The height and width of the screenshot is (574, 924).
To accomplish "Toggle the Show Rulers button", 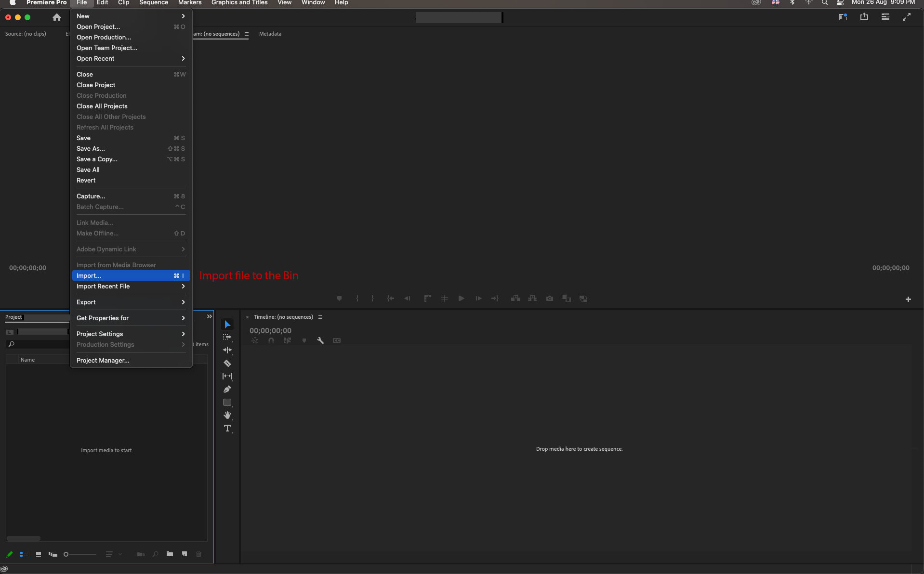I will (427, 299).
